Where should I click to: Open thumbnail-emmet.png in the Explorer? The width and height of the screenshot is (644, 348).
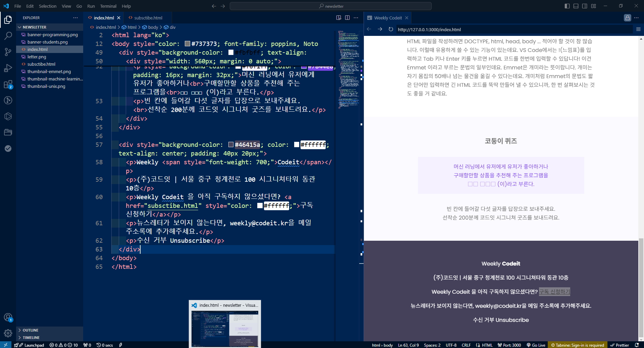50,71
